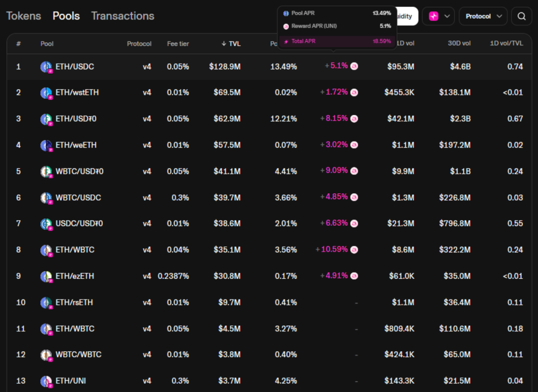
Task: Click the ETH/rsETH pool token icon
Action: [46, 303]
